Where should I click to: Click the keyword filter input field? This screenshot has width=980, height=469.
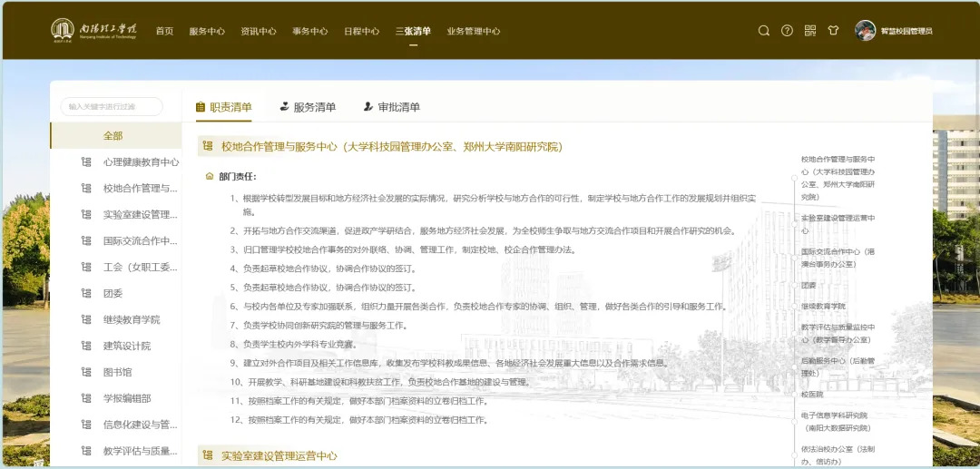(x=111, y=107)
